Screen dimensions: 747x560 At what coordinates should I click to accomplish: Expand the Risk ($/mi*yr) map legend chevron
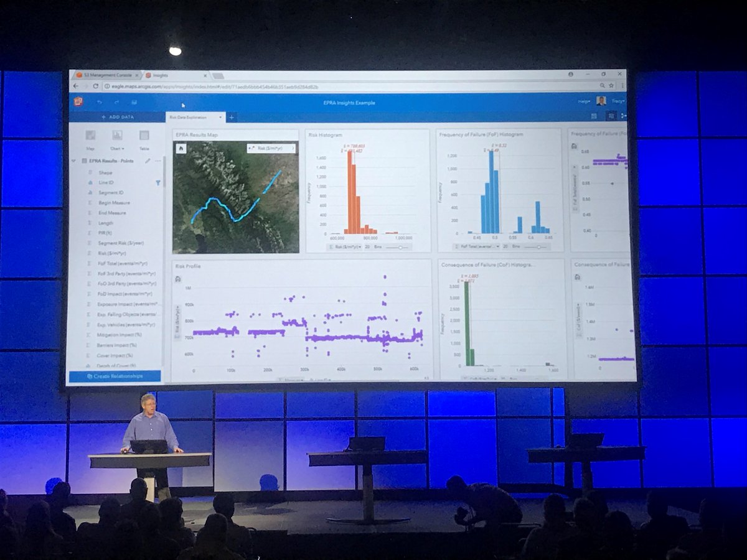point(293,149)
